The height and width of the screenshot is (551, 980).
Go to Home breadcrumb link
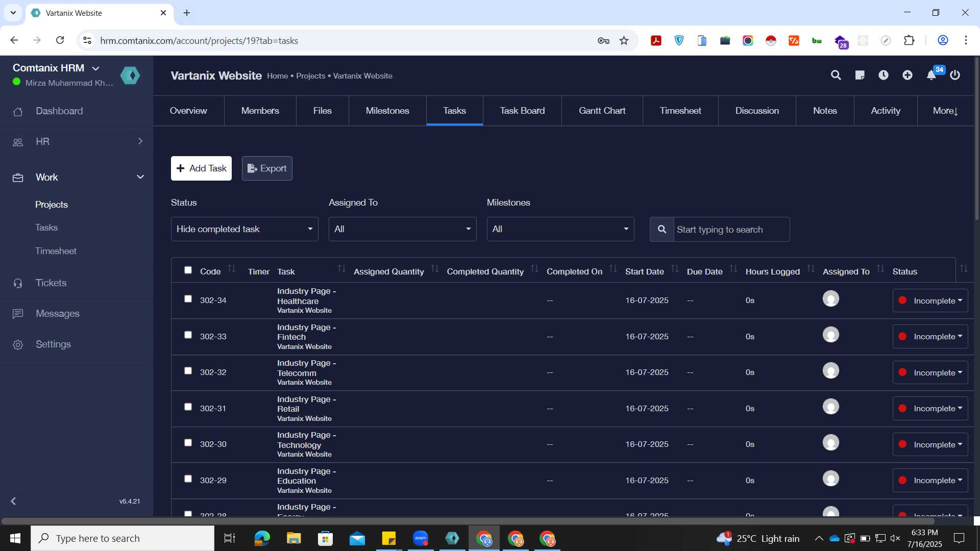pos(278,76)
